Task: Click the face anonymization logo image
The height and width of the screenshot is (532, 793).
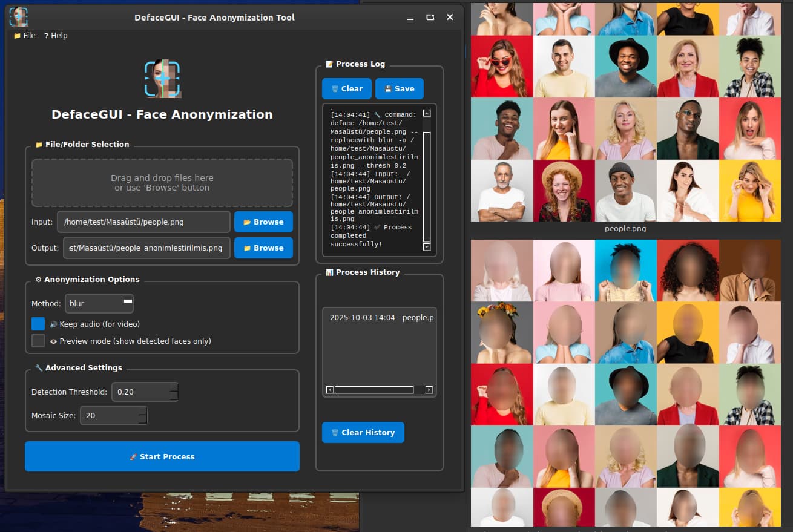Action: pyautogui.click(x=162, y=79)
